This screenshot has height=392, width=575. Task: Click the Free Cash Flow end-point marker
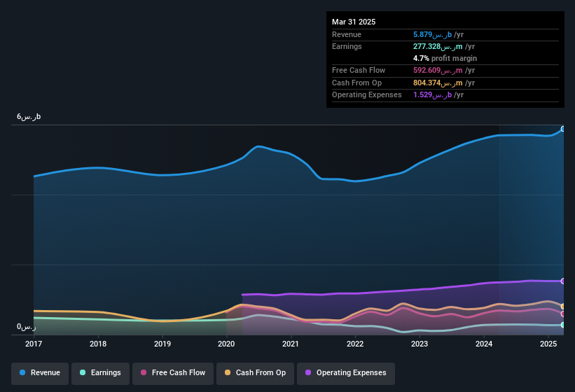pos(563,314)
